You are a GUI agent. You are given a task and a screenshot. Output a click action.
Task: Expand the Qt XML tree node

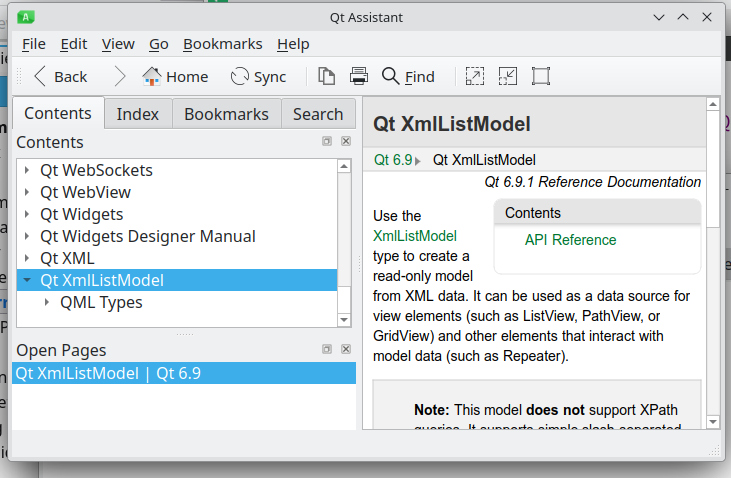pyautogui.click(x=27, y=258)
